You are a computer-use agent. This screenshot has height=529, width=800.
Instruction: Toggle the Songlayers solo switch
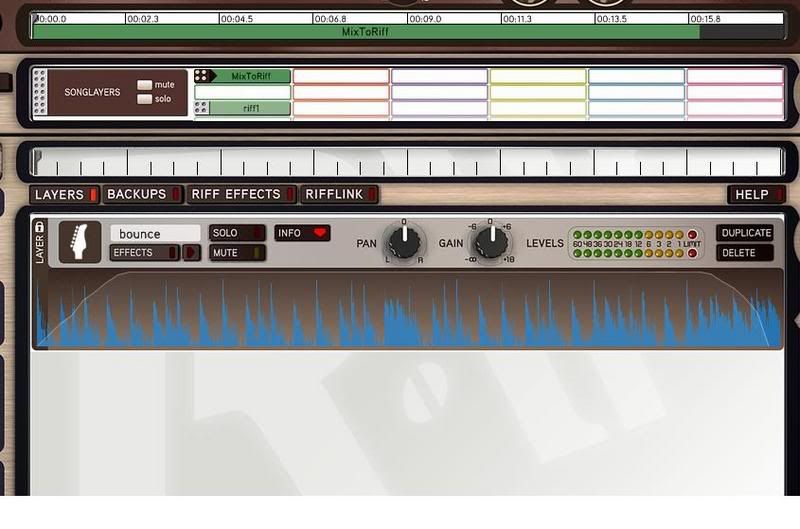point(145,99)
